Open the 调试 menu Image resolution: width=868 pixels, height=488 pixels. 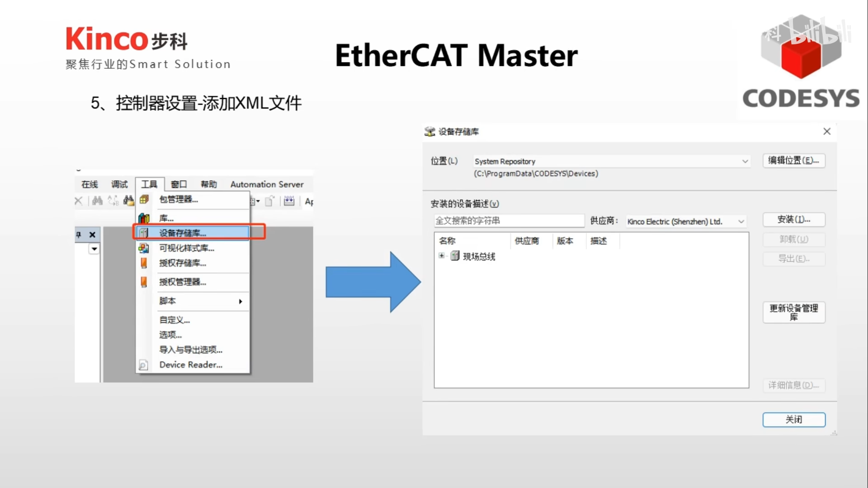click(119, 184)
